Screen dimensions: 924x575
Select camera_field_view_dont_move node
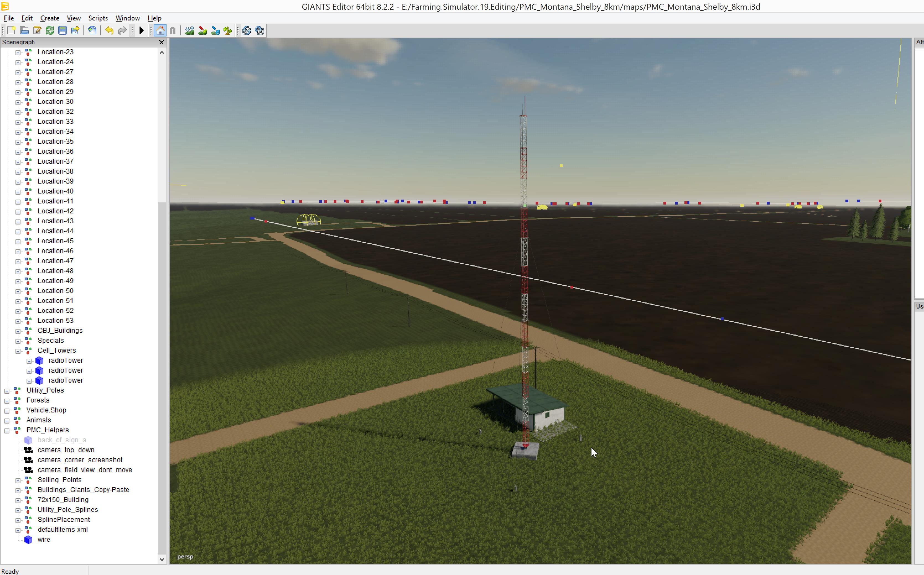coord(85,470)
